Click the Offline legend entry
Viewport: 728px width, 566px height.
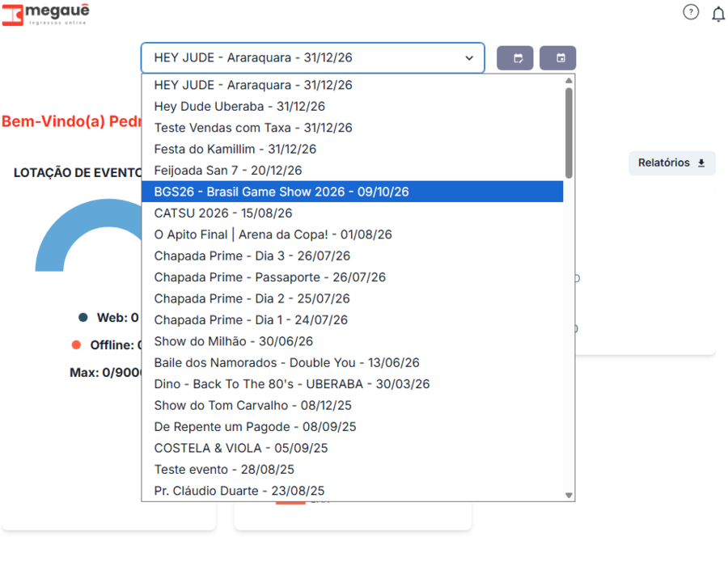click(x=106, y=345)
